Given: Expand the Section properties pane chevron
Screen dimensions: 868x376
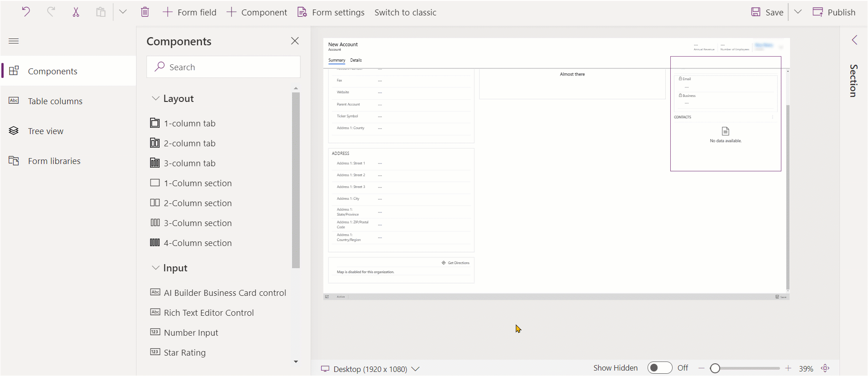Looking at the screenshot, I should point(854,40).
